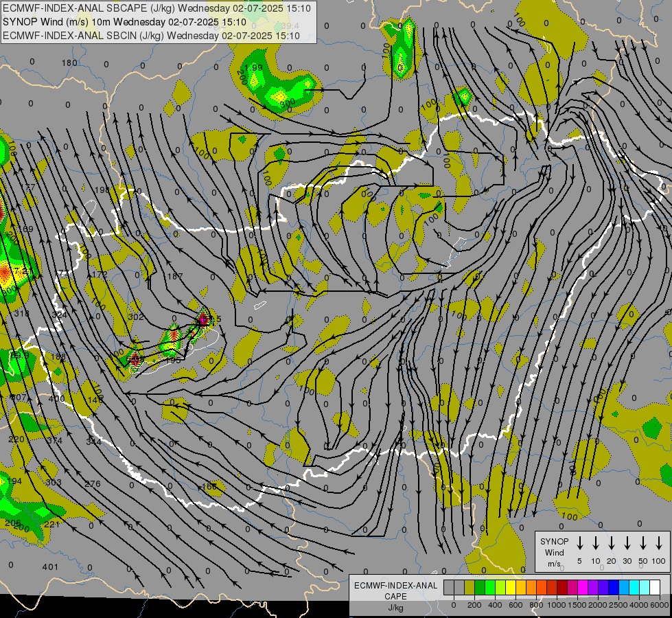This screenshot has width=672, height=618.
Task: Select the dark red swatch in CAPE legend
Action: tap(562, 588)
